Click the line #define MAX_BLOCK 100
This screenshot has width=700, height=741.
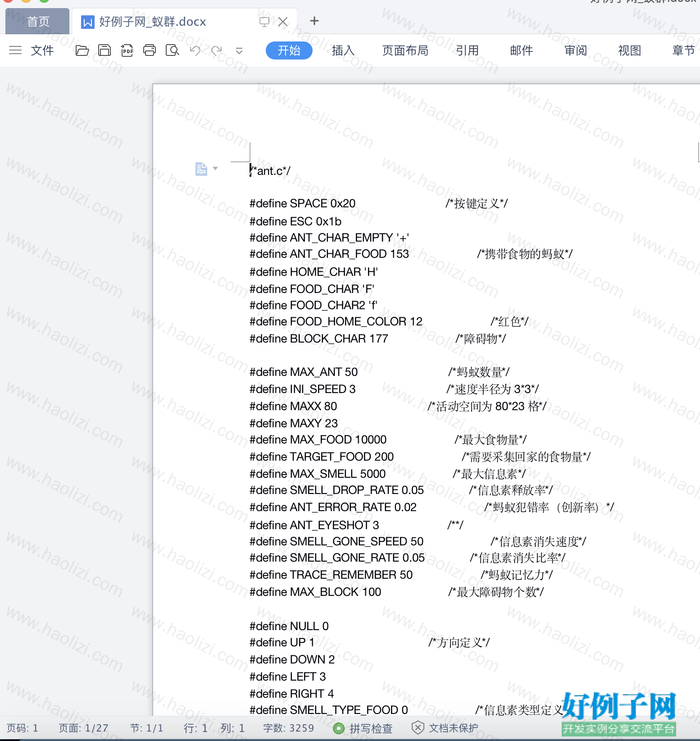(315, 592)
